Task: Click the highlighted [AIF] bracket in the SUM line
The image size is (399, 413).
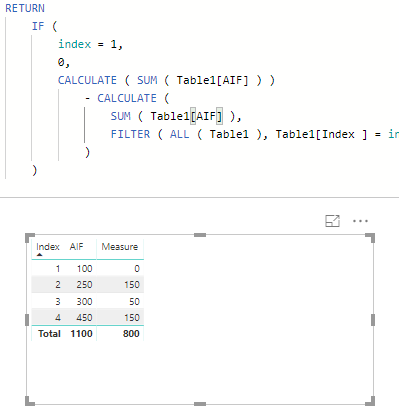Action: (x=206, y=116)
